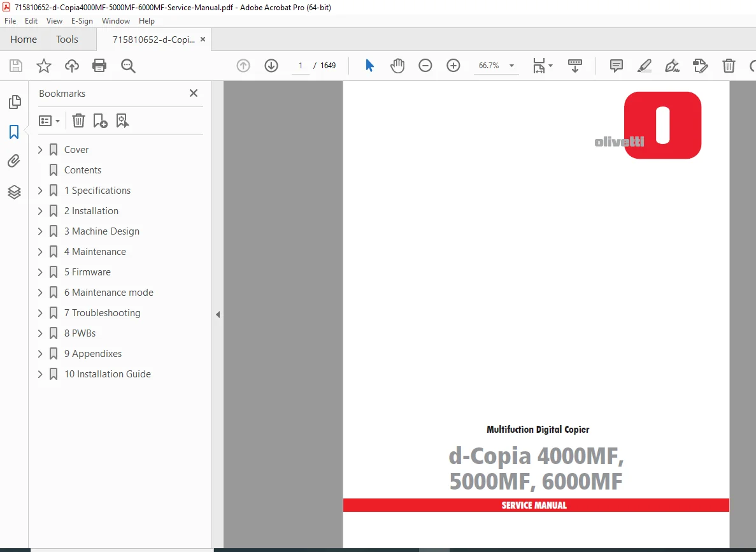Expand the 4 Maintenance bookmark
This screenshot has width=756, height=552.
40,252
